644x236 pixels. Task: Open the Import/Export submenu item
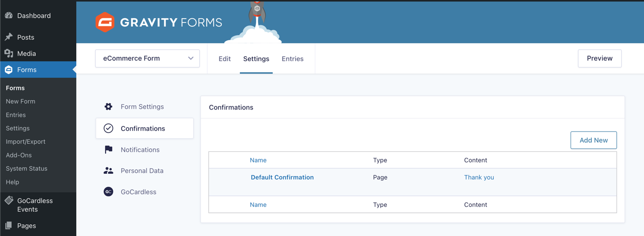tap(26, 141)
